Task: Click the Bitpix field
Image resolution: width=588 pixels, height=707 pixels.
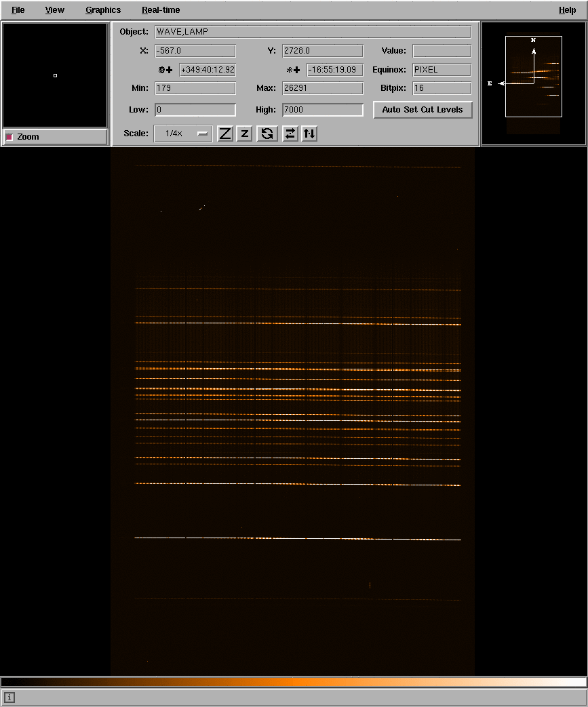Action: coord(442,88)
